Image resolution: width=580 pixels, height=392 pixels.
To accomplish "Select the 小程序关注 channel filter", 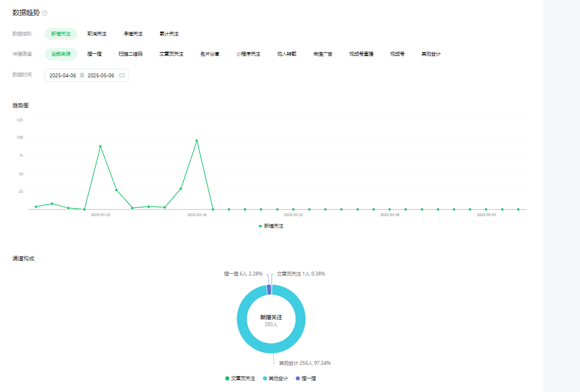I will coord(248,54).
